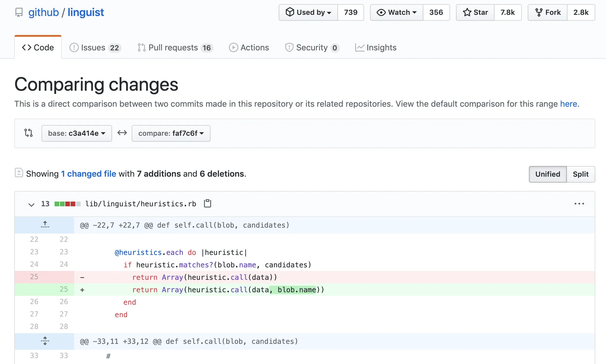Click the repository icon beside github

tap(19, 12)
